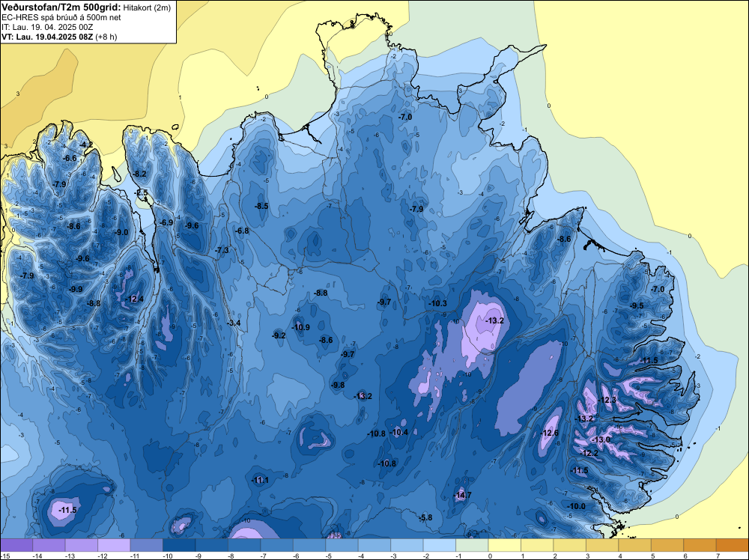Click the -6.9 temperature label
The image size is (749, 560).
(x=166, y=222)
